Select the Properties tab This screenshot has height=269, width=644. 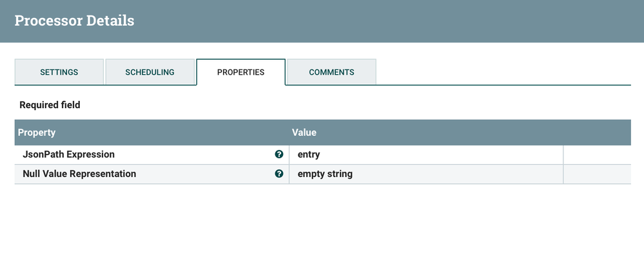tap(240, 72)
